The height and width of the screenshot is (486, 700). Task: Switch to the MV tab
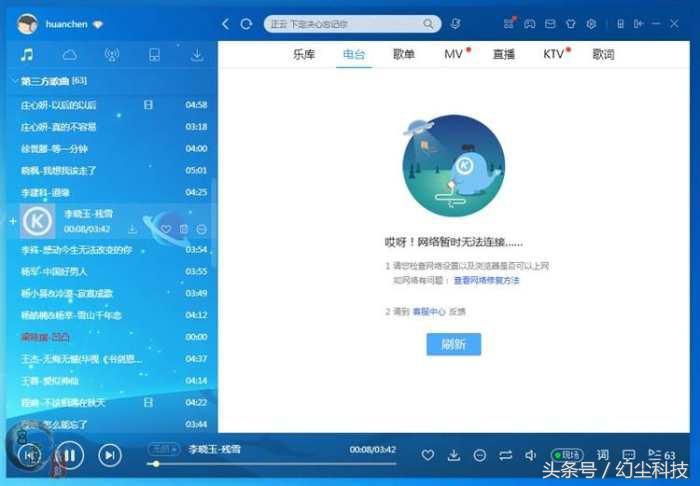(454, 54)
